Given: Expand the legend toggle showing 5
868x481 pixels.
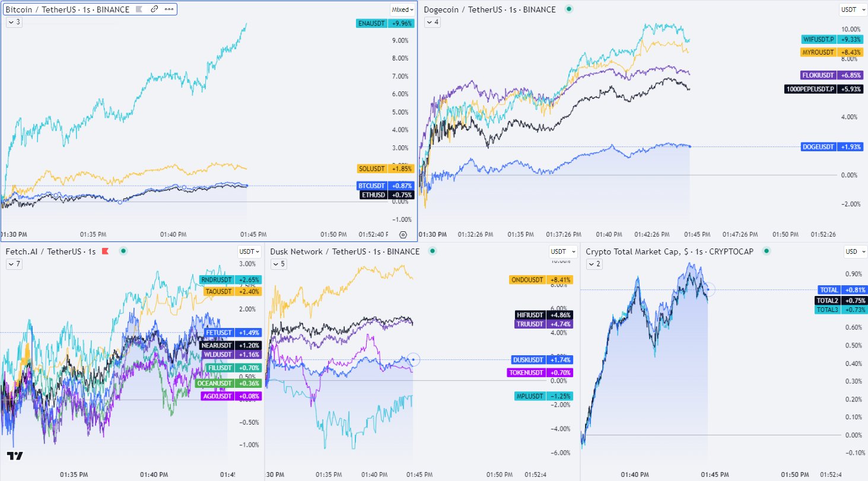Looking at the screenshot, I should (279, 264).
